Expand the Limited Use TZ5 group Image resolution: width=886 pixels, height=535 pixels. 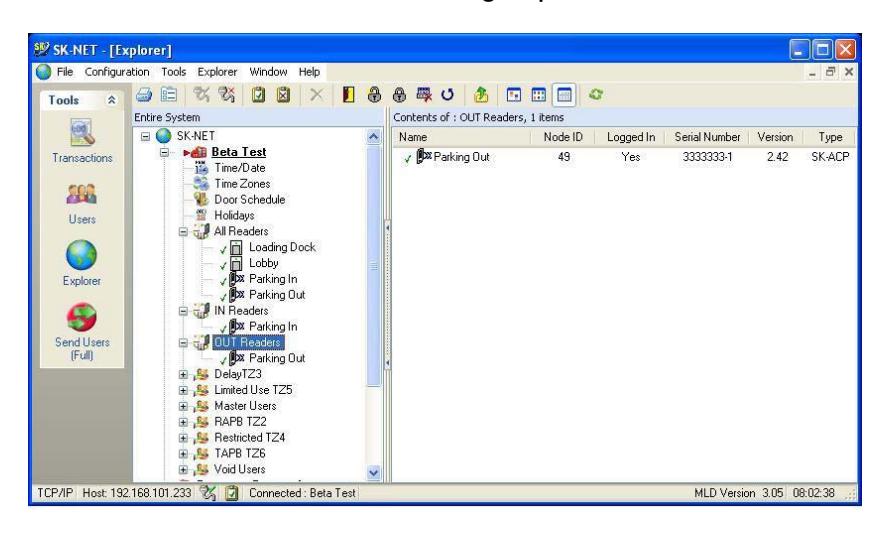coord(183,390)
